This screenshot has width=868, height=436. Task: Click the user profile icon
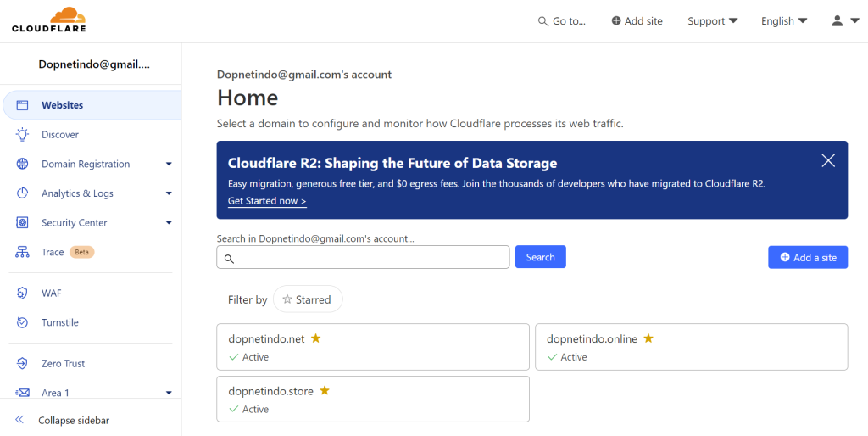pos(837,21)
